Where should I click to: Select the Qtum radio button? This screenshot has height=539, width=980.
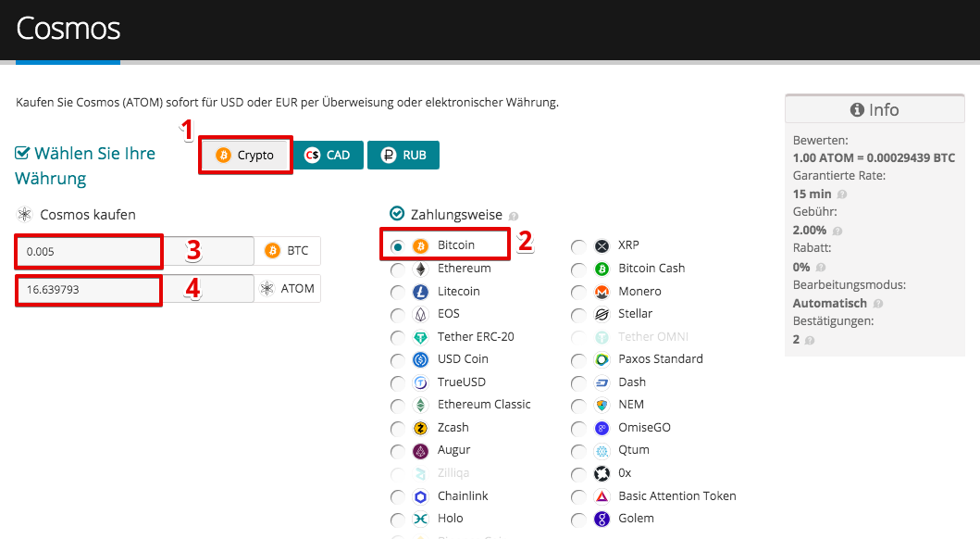pyautogui.click(x=578, y=451)
